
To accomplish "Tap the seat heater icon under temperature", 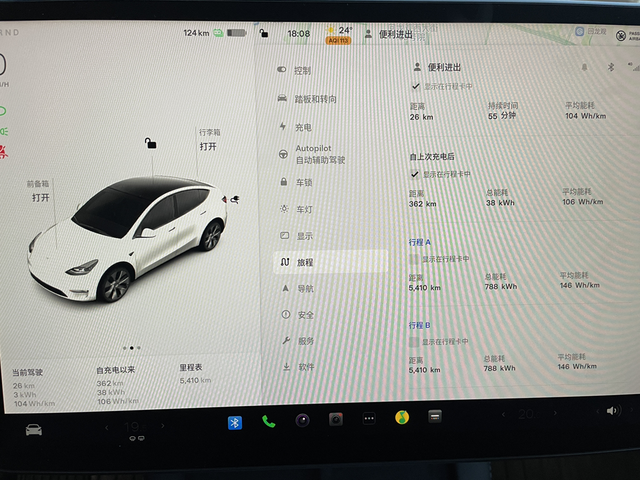I will click(137, 438).
